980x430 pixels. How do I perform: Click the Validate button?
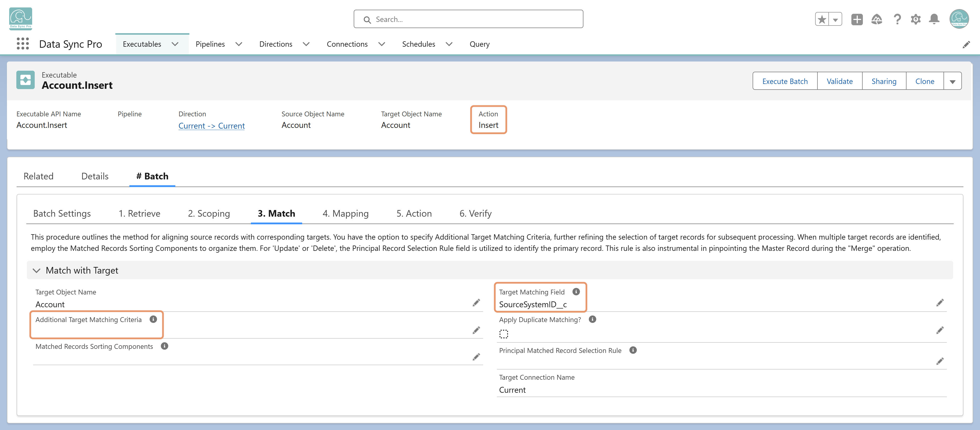point(840,81)
